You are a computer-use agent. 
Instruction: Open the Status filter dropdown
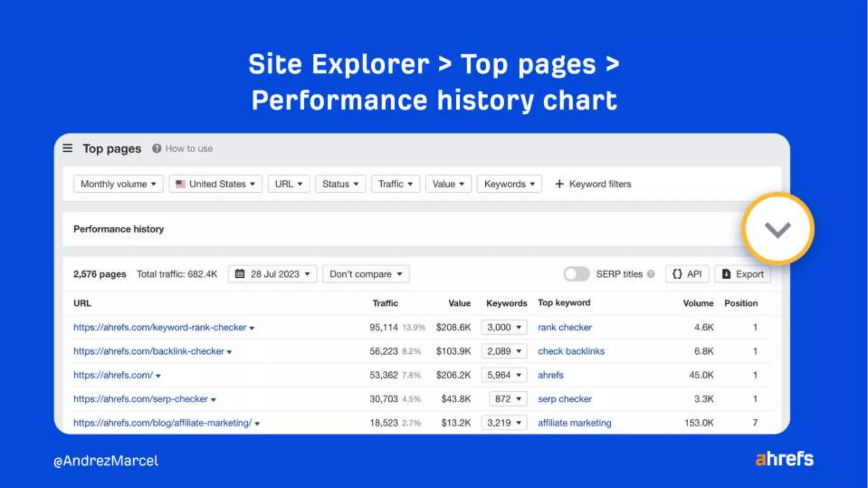[340, 184]
